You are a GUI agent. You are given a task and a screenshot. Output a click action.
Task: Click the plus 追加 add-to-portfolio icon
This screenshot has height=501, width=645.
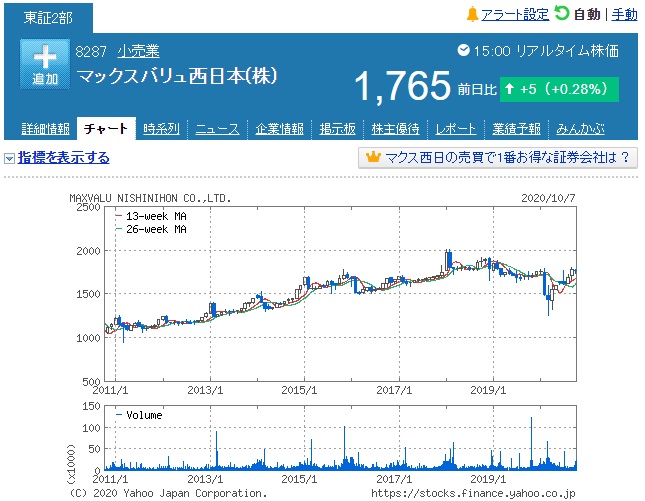(45, 64)
